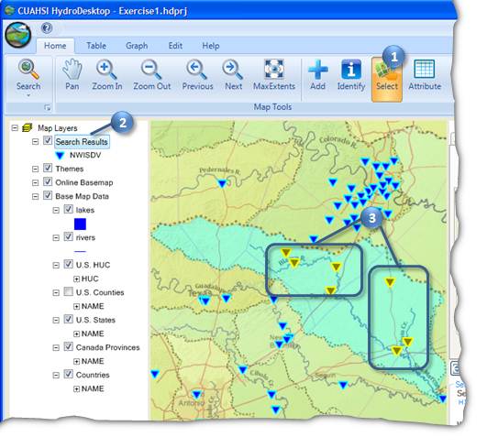This screenshot has height=448, width=487.
Task: Click the Base Map Data label
Action: (82, 196)
